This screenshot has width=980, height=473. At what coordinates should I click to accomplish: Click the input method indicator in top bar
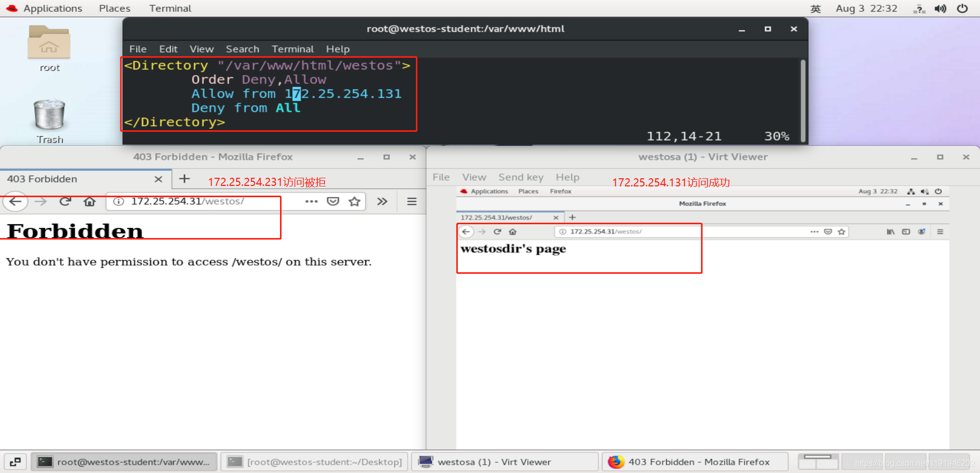815,9
